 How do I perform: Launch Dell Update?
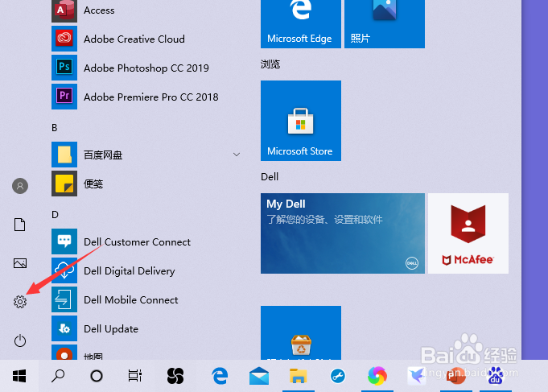146,328
